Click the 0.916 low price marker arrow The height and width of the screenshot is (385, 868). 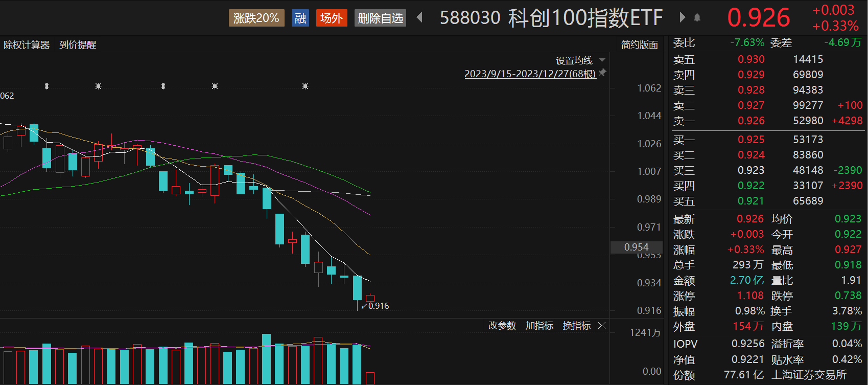tap(365, 306)
